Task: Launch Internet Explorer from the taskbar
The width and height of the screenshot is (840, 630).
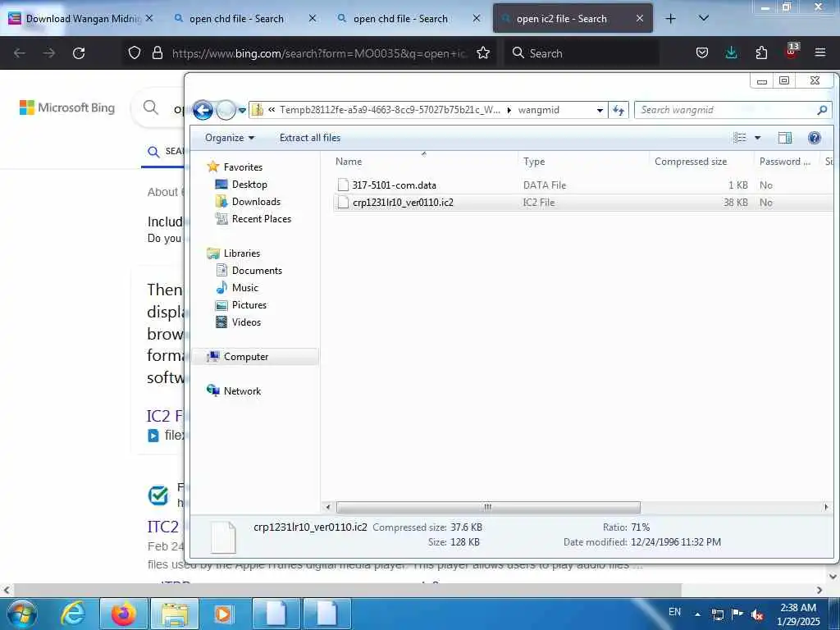Action: [73, 614]
